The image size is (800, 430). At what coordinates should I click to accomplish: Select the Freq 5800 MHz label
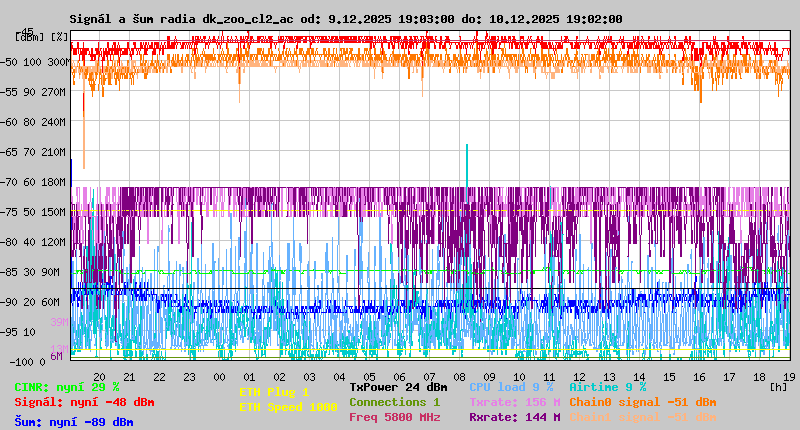394,417
